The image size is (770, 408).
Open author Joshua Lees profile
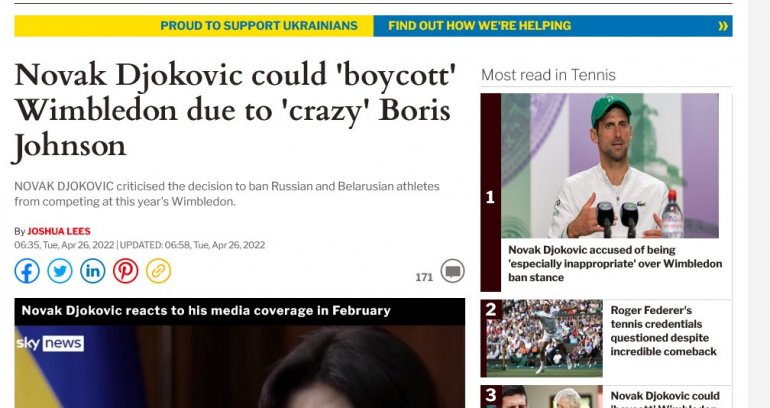[59, 231]
